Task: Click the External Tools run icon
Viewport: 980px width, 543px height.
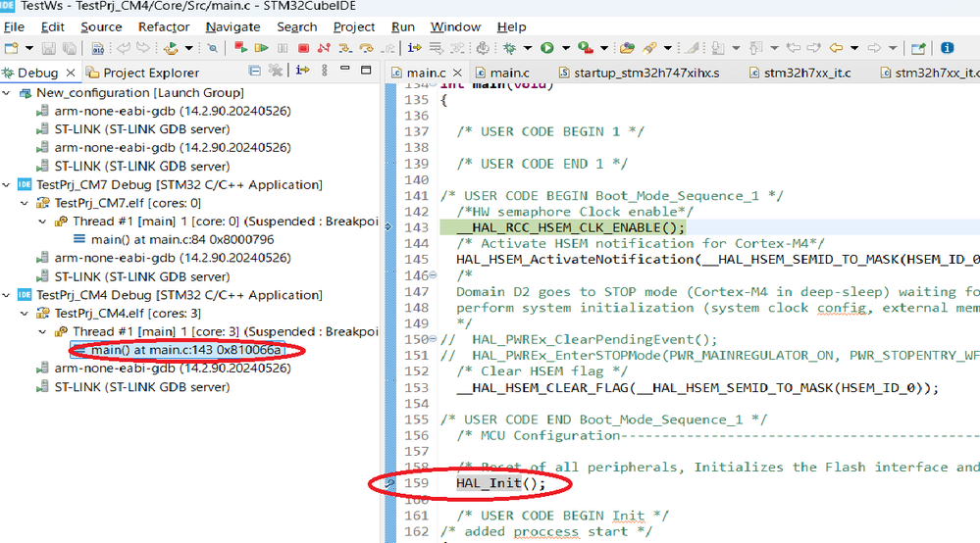Action: coord(586,48)
